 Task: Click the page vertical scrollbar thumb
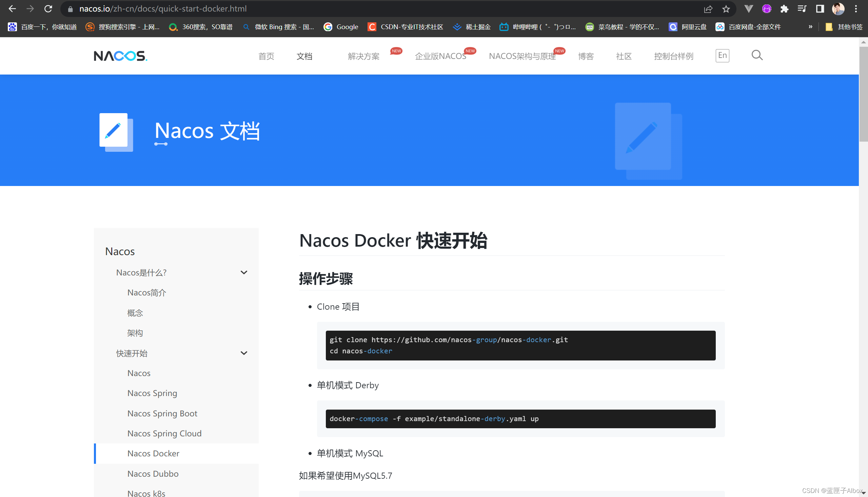pos(863,94)
